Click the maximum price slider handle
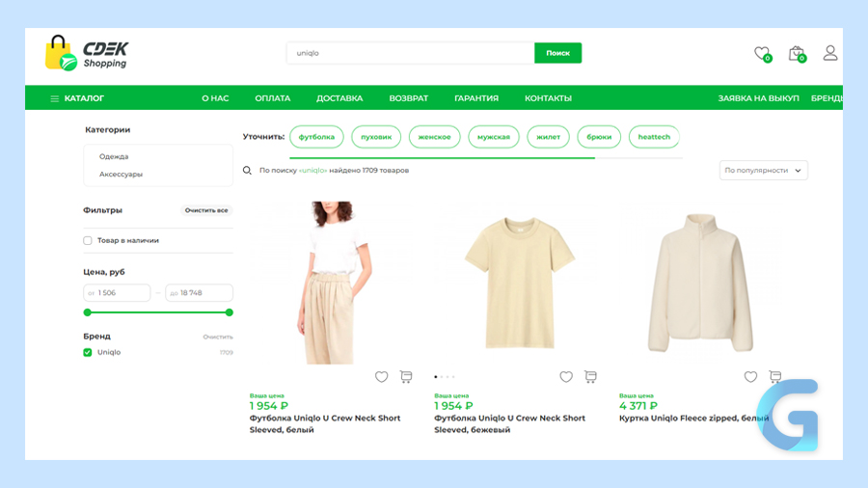 tap(230, 312)
